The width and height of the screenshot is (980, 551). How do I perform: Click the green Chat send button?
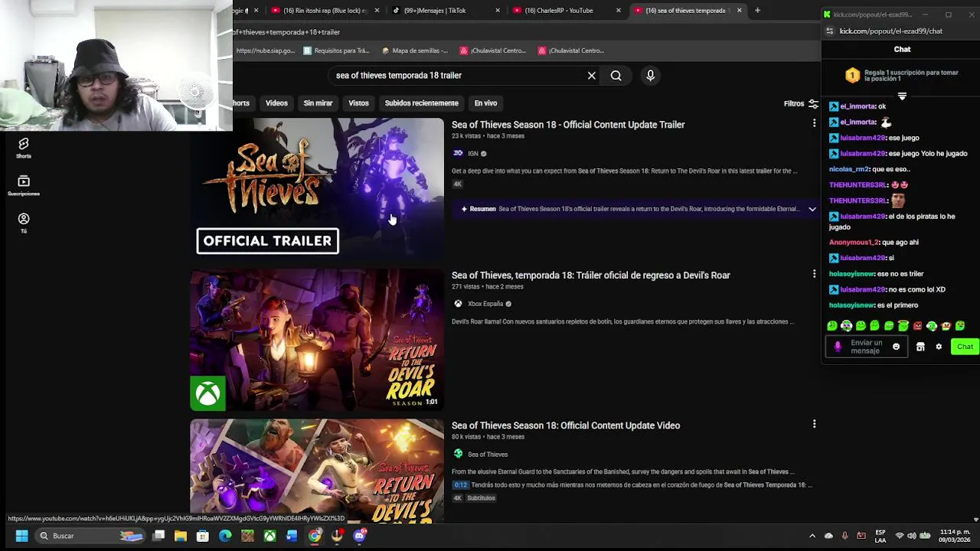click(965, 347)
